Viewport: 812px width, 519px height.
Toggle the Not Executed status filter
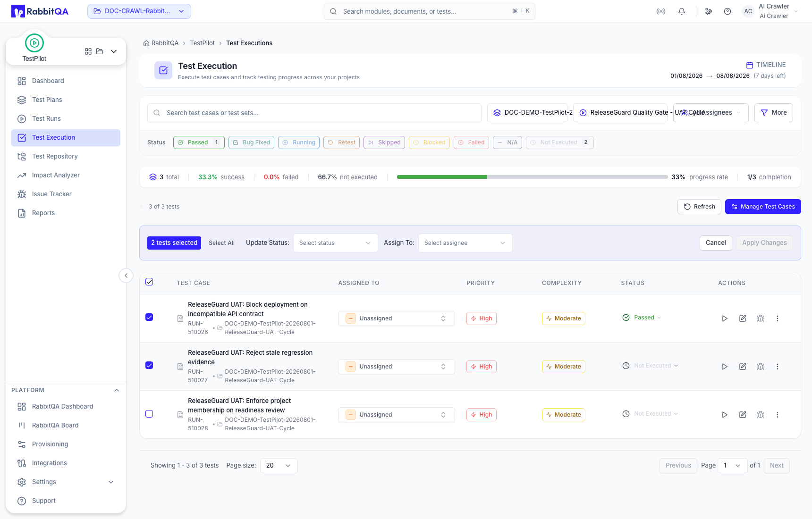560,142
